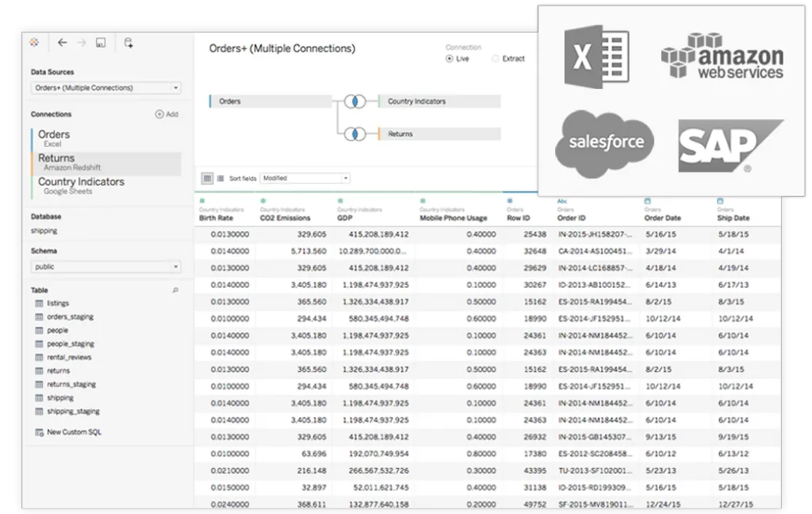Image resolution: width=812 pixels, height=514 pixels.
Task: Click the new data source icon
Action: 128,43
